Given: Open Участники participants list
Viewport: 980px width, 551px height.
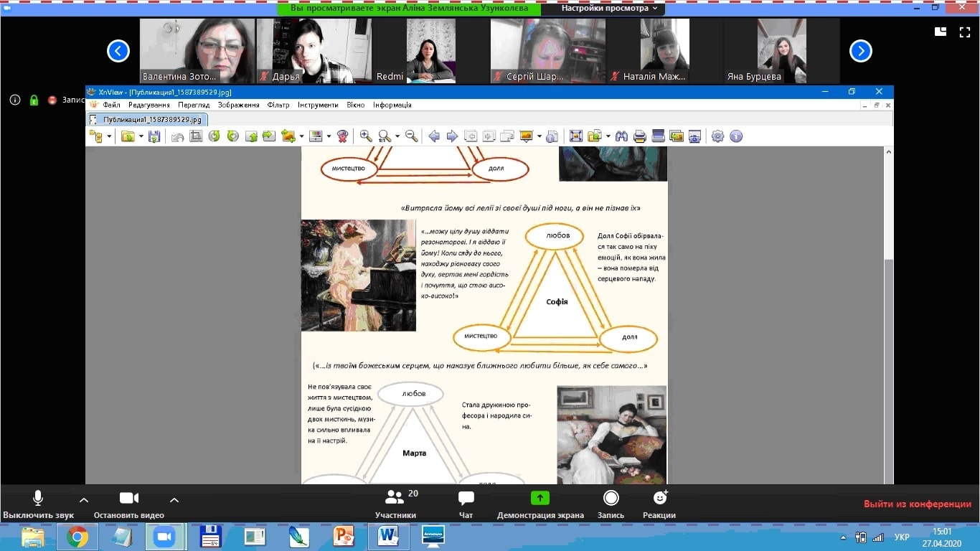Looking at the screenshot, I should point(395,504).
